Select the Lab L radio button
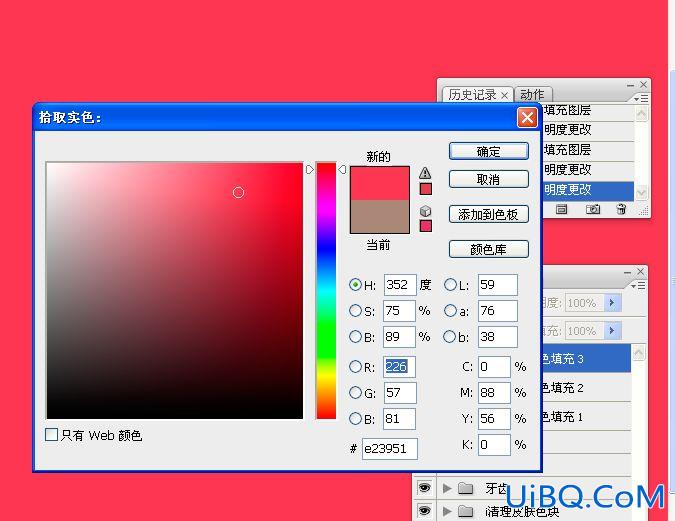The image size is (675, 521). (x=450, y=285)
